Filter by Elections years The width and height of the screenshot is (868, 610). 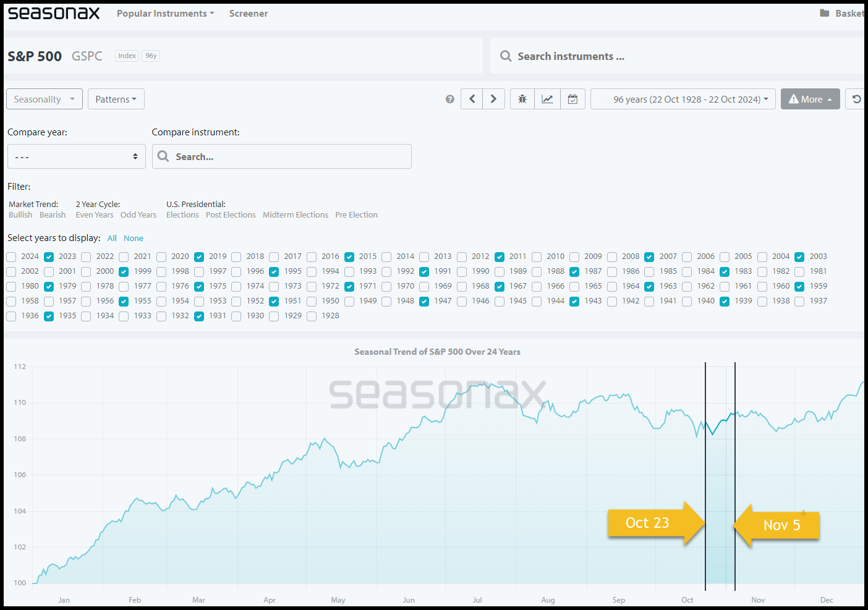182,215
